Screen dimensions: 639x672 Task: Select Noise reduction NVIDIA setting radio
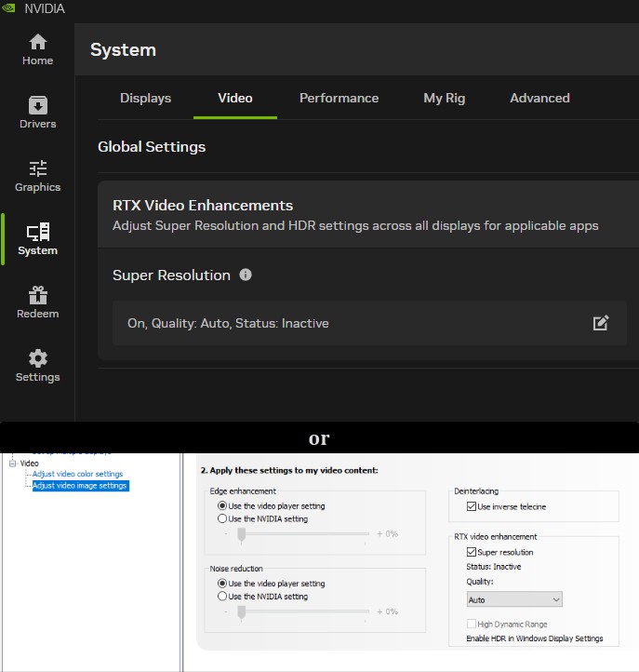[222, 596]
